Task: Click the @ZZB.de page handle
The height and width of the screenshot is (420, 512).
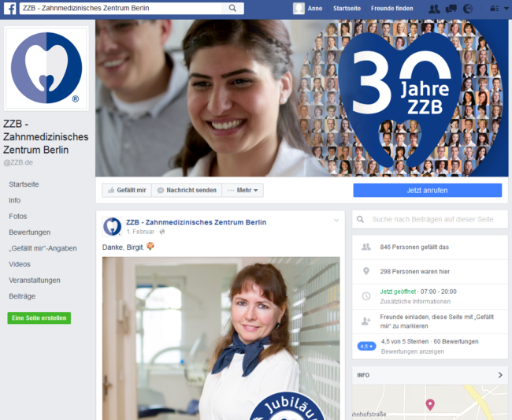Action: pos(18,162)
